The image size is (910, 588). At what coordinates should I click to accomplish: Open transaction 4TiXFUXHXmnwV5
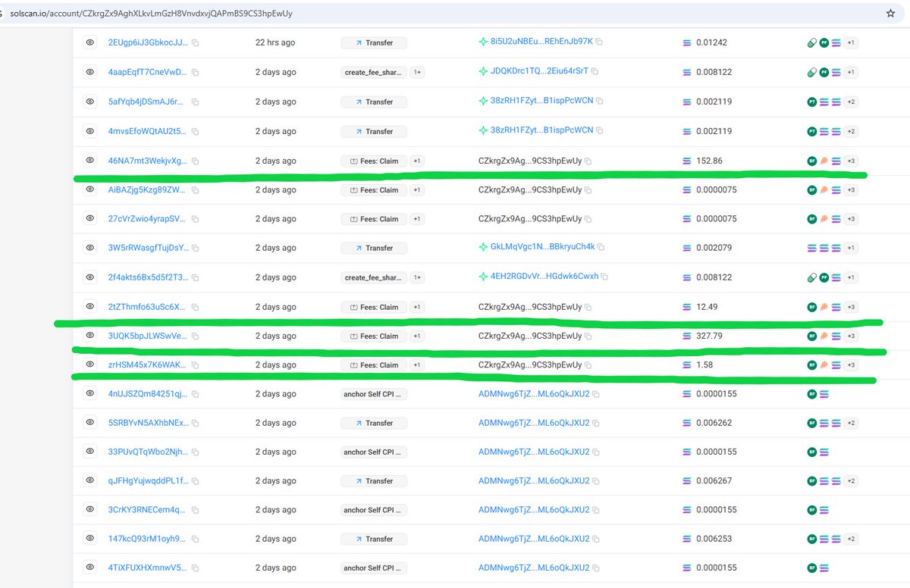point(146,568)
